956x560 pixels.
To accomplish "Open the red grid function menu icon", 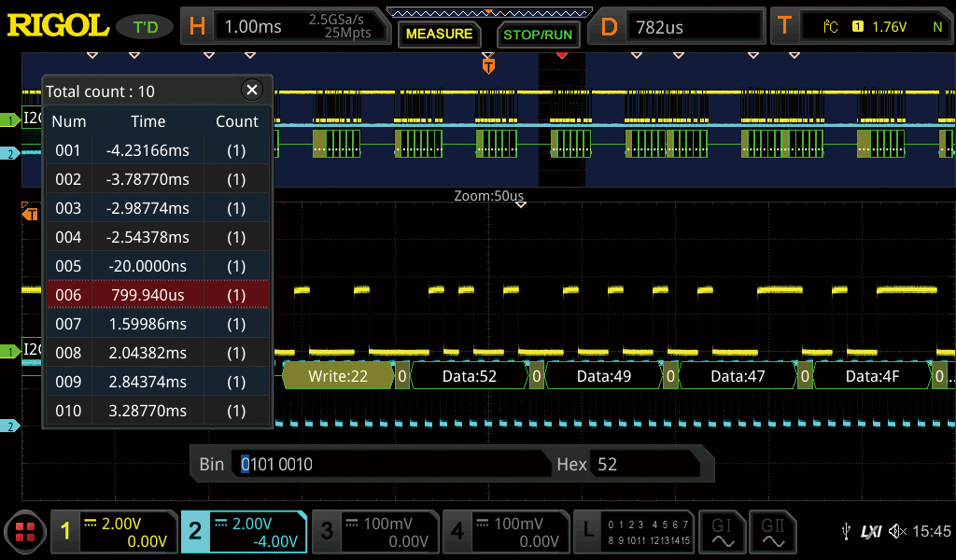I will coord(24,533).
